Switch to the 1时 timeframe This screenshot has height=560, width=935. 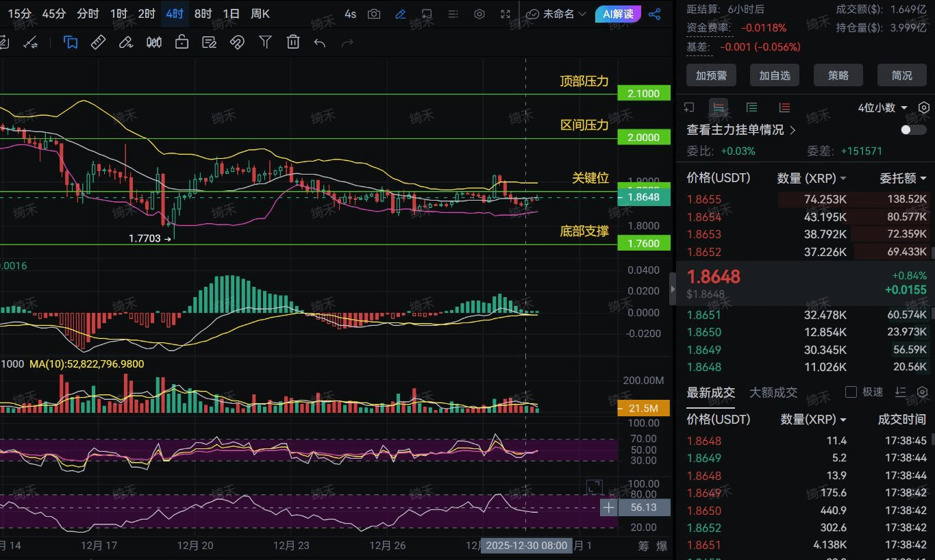[119, 14]
